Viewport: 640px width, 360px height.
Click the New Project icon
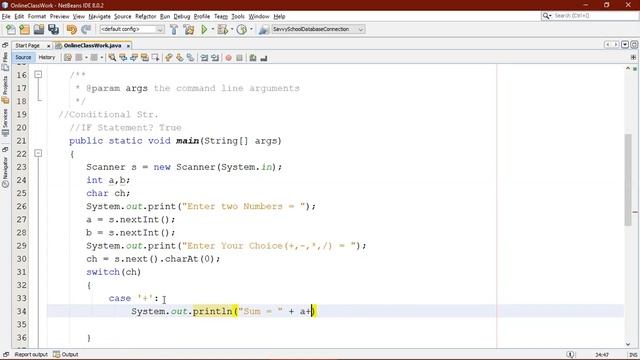point(24,29)
